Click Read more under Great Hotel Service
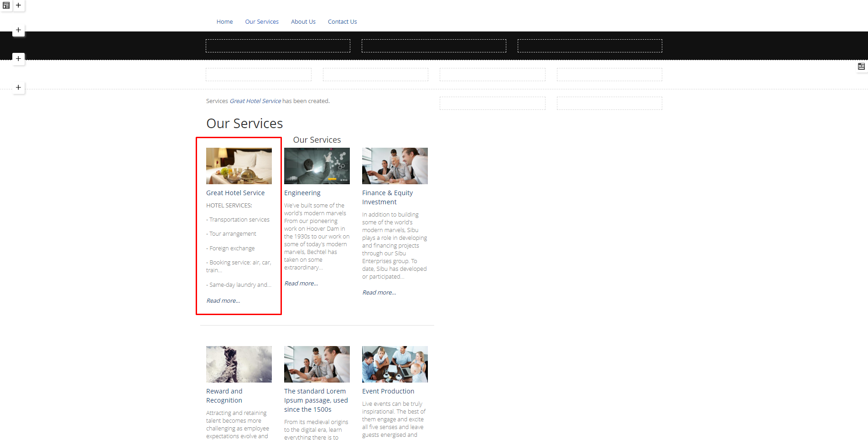Viewport: 868px width, 440px height. (223, 301)
